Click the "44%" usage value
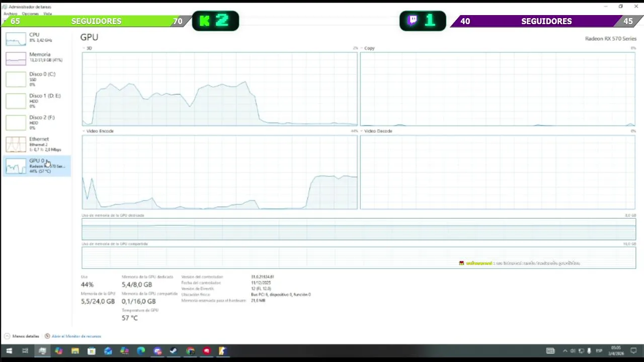This screenshot has height=362, width=644. (x=87, y=285)
